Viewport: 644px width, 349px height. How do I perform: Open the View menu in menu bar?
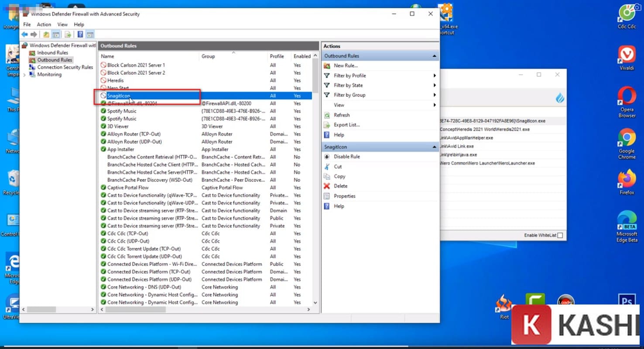[x=62, y=24]
